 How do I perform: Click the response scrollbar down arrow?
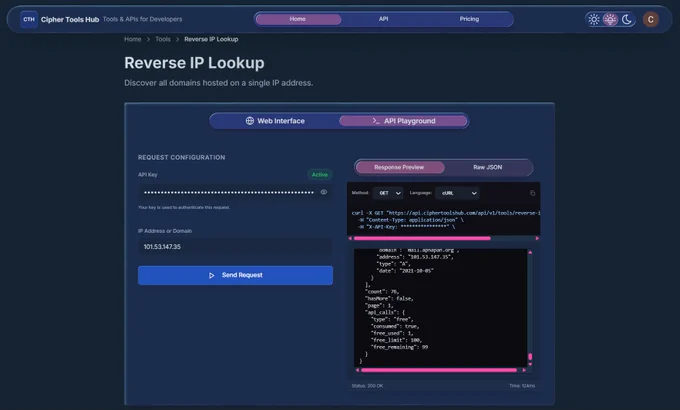point(530,364)
